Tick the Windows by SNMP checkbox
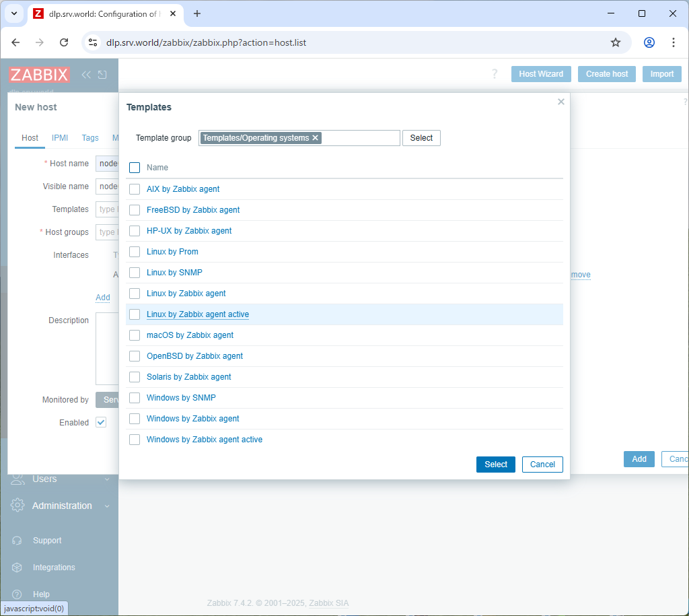Image resolution: width=689 pixels, height=616 pixels. (135, 398)
